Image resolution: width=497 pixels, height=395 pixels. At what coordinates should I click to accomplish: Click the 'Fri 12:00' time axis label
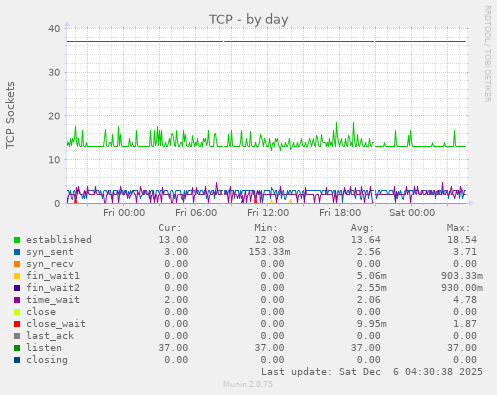click(x=268, y=213)
